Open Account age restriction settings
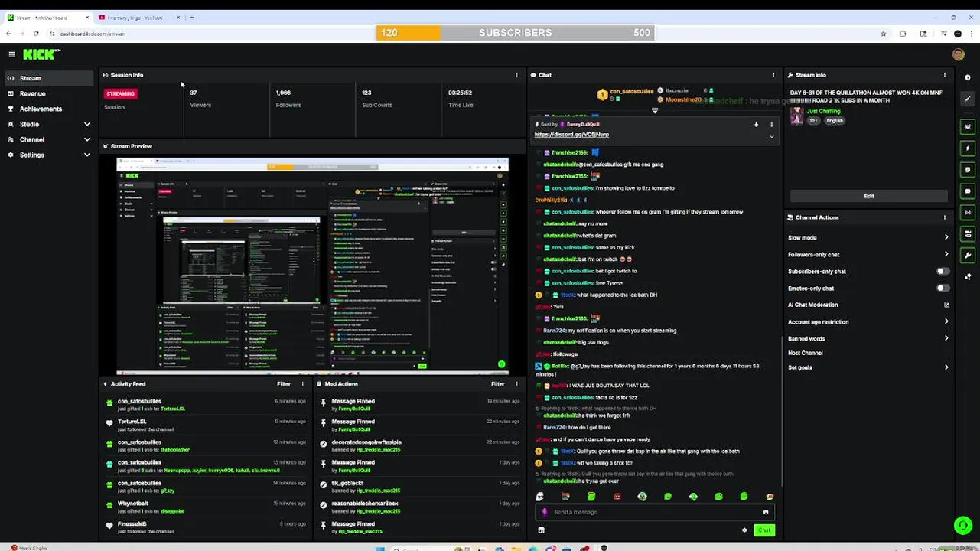 pos(868,322)
